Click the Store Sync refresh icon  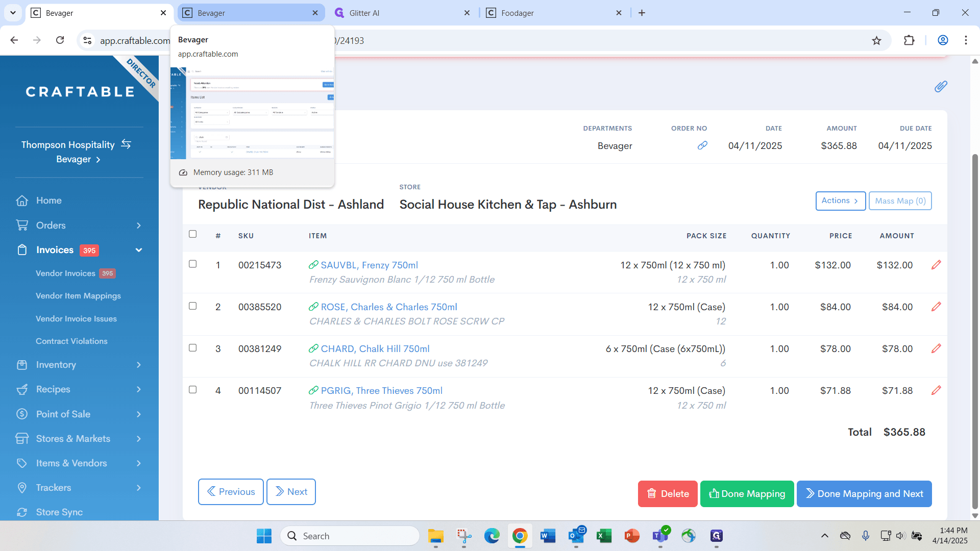tap(22, 512)
